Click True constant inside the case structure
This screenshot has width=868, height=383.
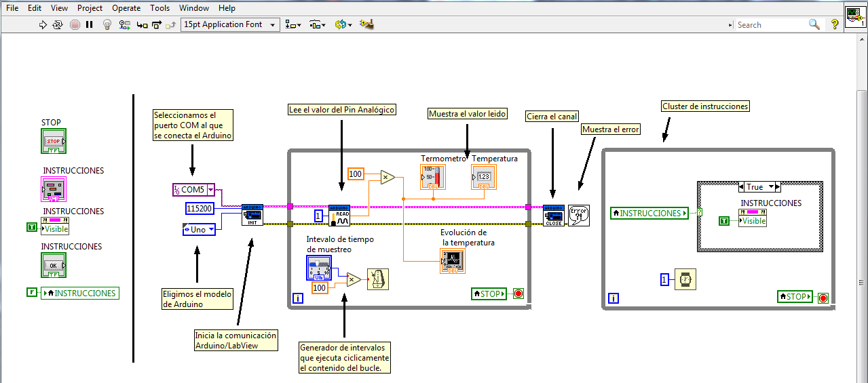[x=724, y=221]
